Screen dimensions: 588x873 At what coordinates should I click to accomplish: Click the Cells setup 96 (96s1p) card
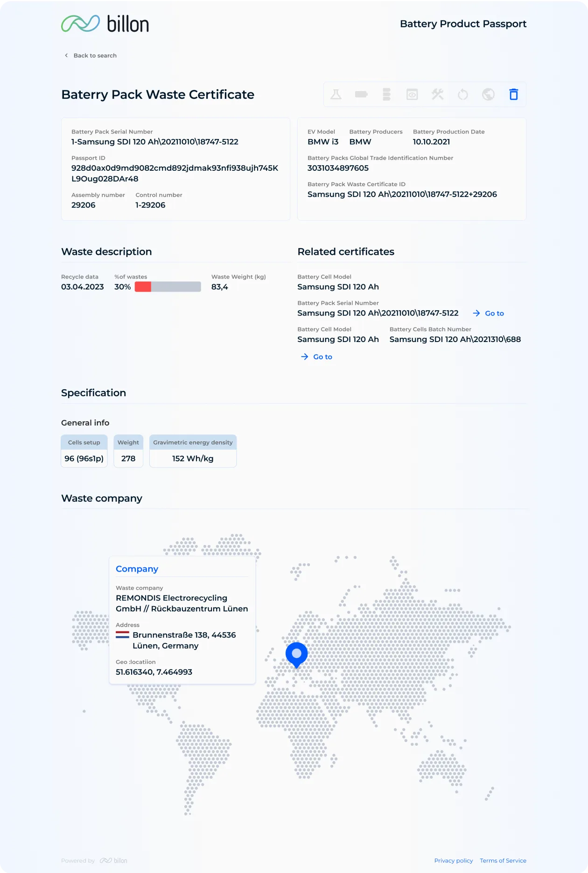tap(84, 451)
